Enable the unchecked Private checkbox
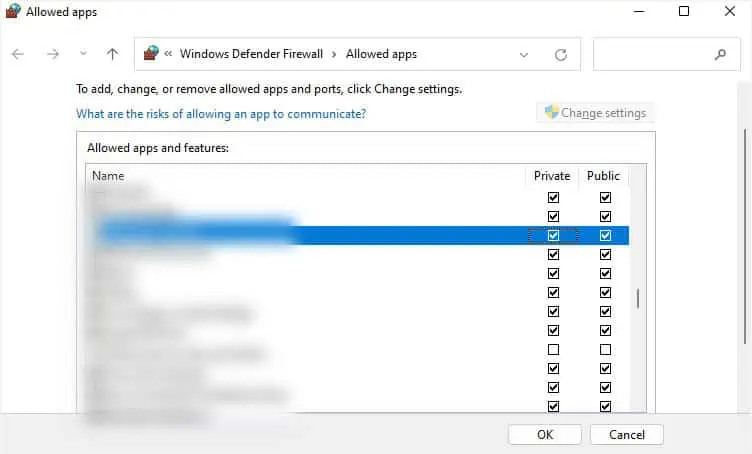The height and width of the screenshot is (454, 752). coord(553,350)
